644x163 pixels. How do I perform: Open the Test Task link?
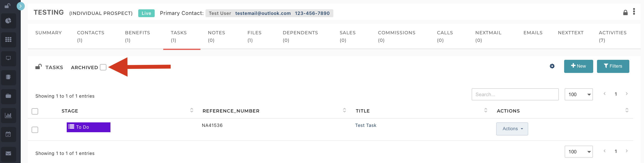(366, 125)
